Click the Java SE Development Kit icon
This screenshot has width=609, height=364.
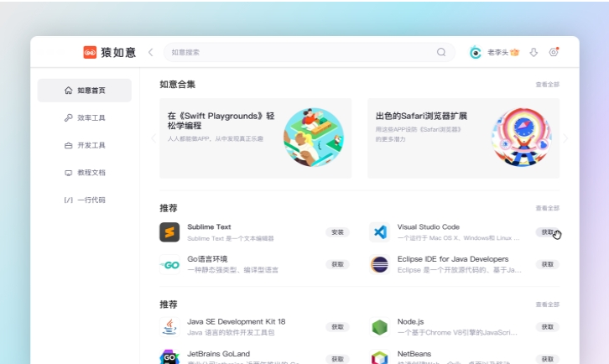(169, 327)
